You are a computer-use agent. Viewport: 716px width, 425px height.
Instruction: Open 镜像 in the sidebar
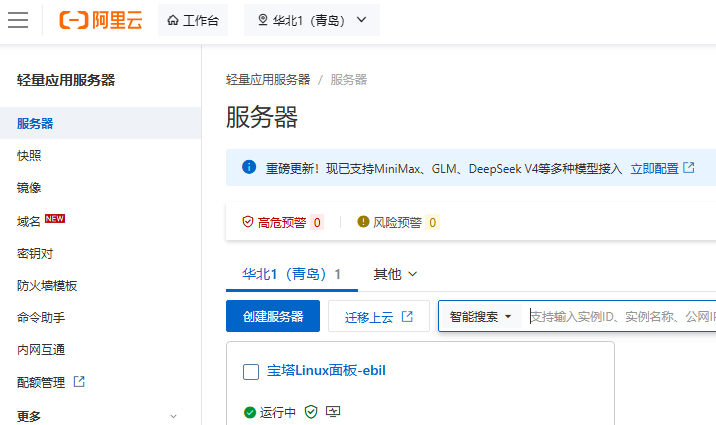[x=29, y=188]
